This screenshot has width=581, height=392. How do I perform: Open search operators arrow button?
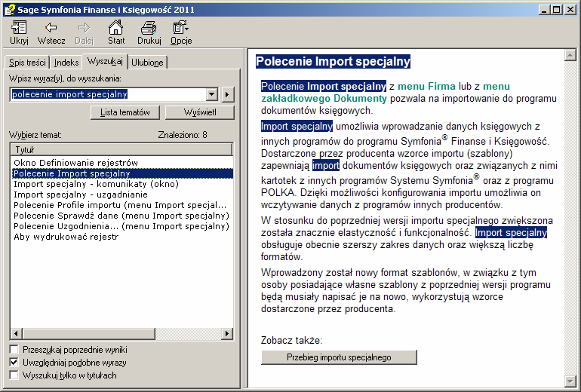pyautogui.click(x=228, y=94)
